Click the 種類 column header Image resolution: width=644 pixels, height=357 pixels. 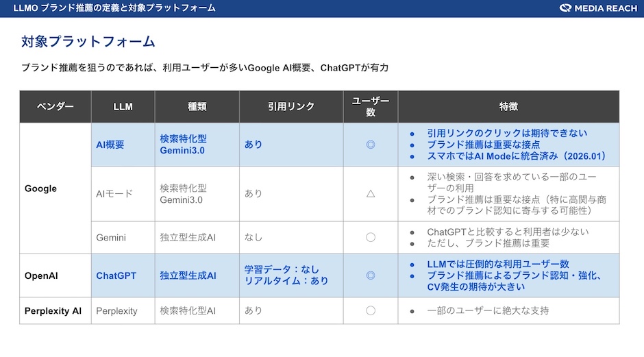pyautogui.click(x=197, y=107)
